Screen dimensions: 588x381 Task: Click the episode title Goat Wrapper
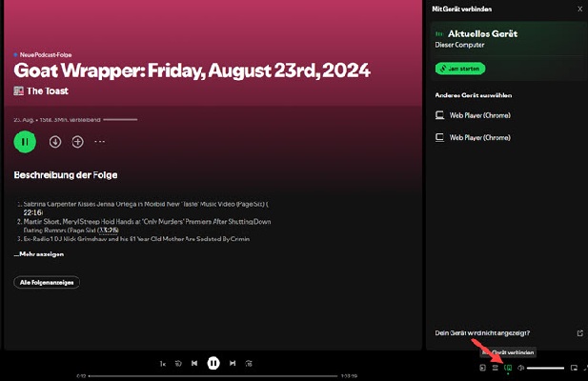click(192, 70)
